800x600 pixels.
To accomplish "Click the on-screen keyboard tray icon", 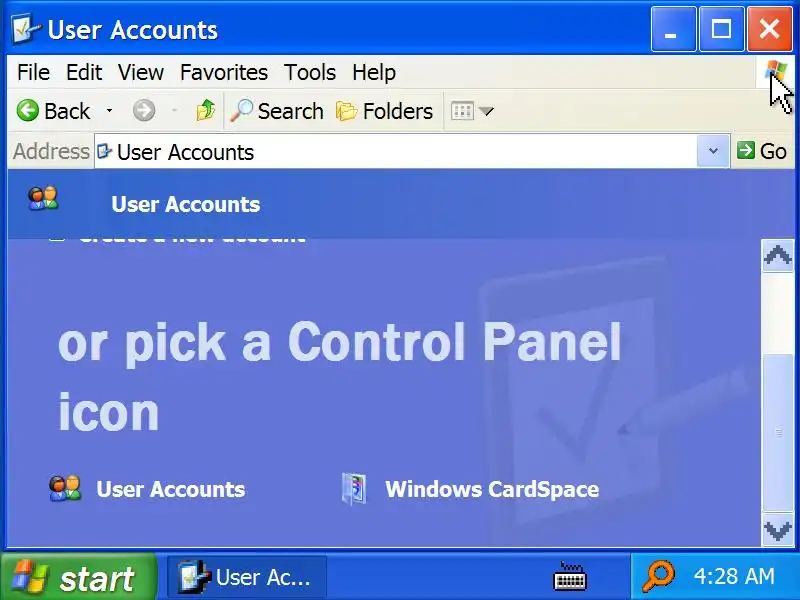I will 570,577.
